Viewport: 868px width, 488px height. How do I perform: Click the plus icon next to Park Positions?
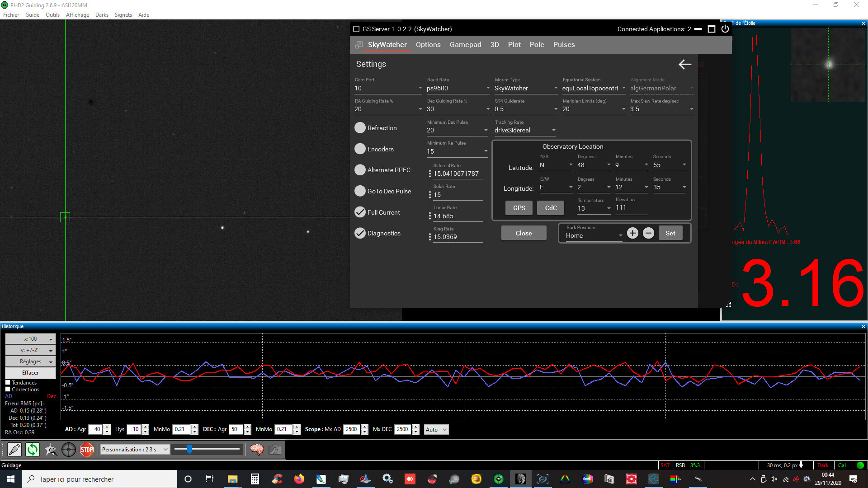[x=632, y=233]
